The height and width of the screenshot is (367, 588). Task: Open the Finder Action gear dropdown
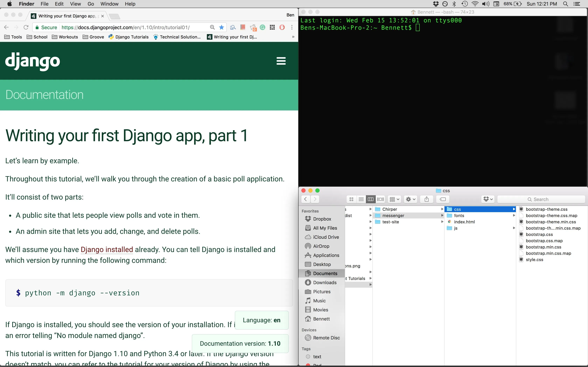[410, 199]
